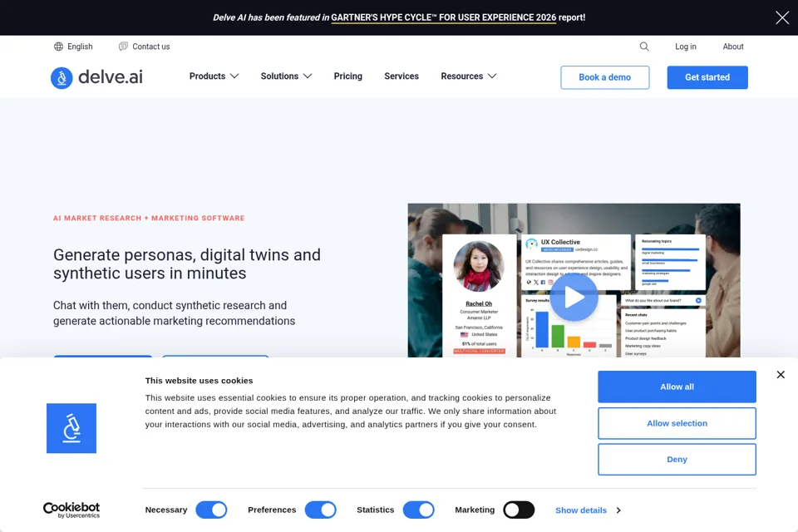
Task: Go to the Pricing page
Action: coord(348,76)
